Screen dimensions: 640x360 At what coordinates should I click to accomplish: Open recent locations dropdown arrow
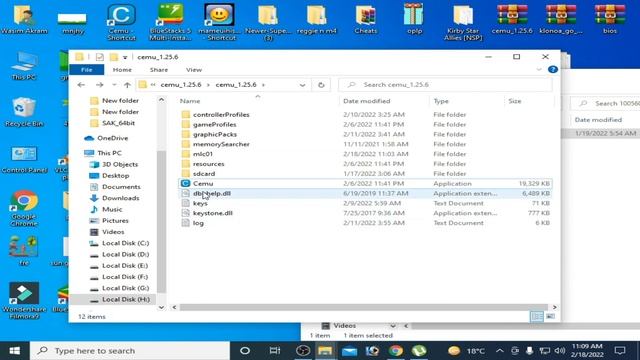tap(114, 84)
